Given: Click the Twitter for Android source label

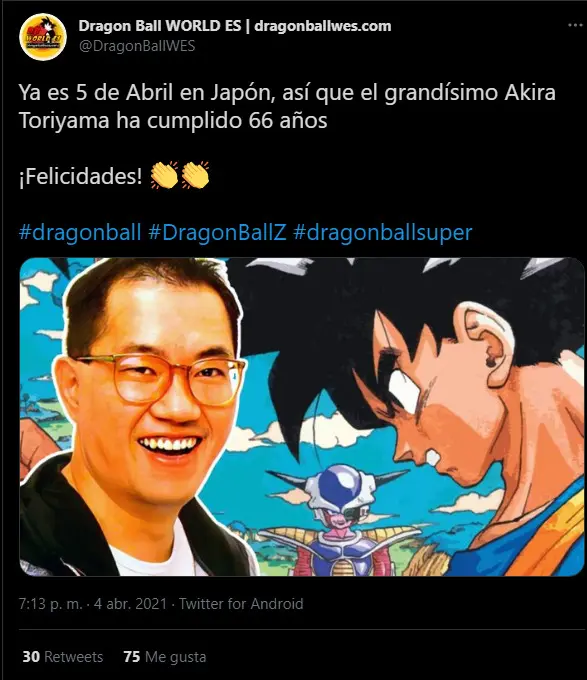Looking at the screenshot, I should coord(241,604).
